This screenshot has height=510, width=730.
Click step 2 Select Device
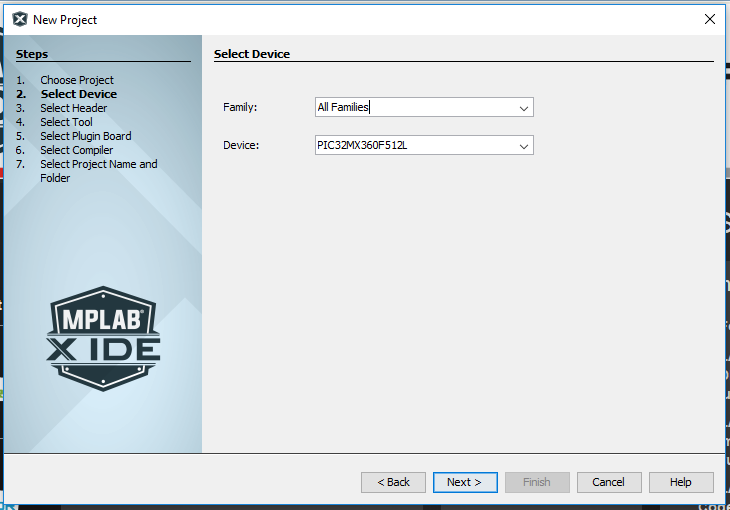click(x=79, y=94)
